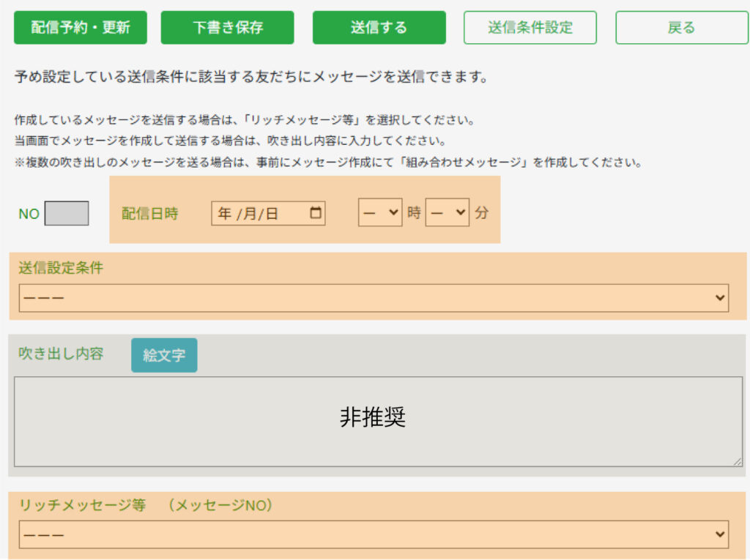Click the リッチメッセージ等 (メッセージNO) label
750x560 pixels.
[146, 505]
